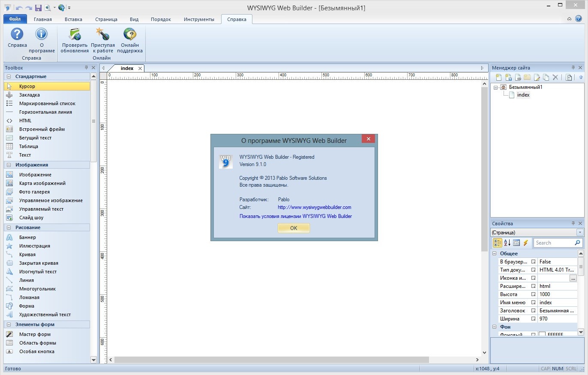Click the property pages icon in Свойства
Viewport: 588px width, 375px height.
point(516,243)
